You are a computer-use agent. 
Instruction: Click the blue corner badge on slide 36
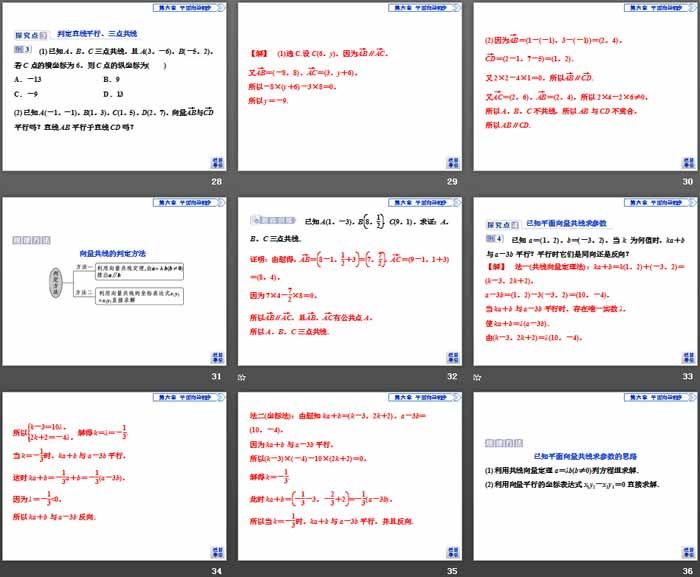(x=688, y=552)
